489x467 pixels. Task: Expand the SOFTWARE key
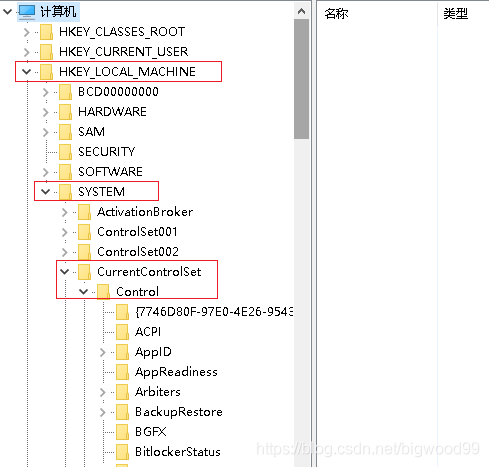[x=46, y=172]
